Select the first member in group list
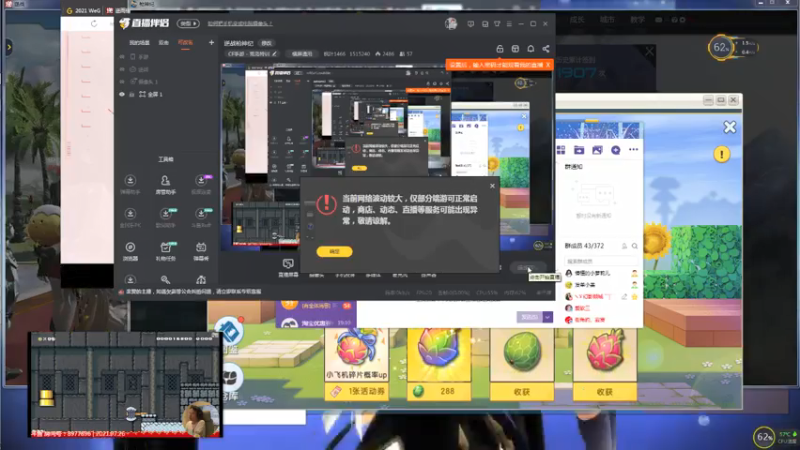 601,273
